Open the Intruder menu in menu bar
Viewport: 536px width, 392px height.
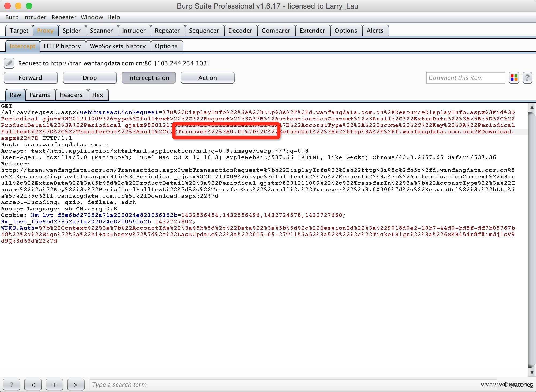tap(35, 17)
